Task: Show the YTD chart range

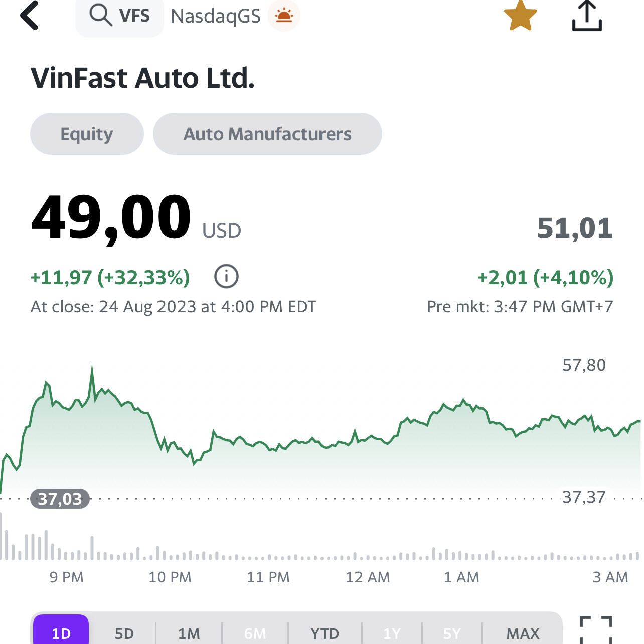Action: (325, 633)
